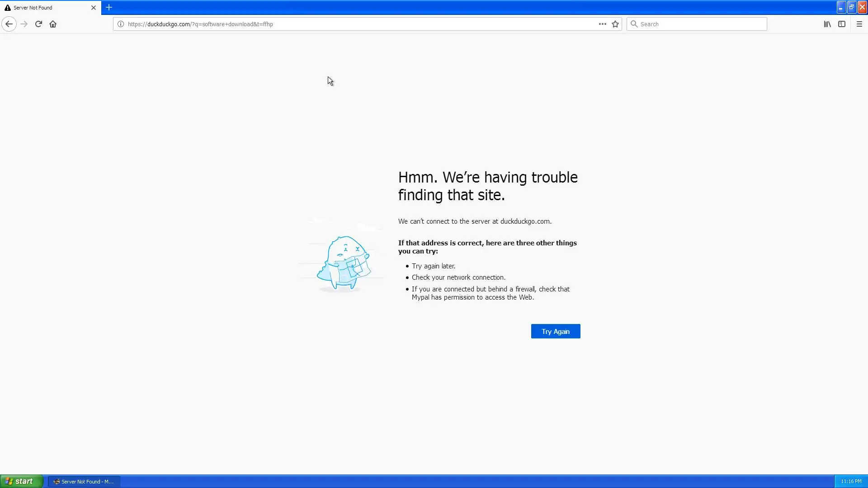This screenshot has height=488, width=868.
Task: Go back to the previous page
Action: tap(9, 24)
